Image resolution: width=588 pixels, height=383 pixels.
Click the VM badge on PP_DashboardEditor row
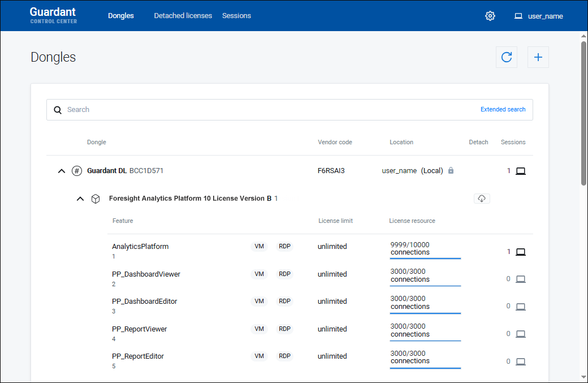point(259,302)
